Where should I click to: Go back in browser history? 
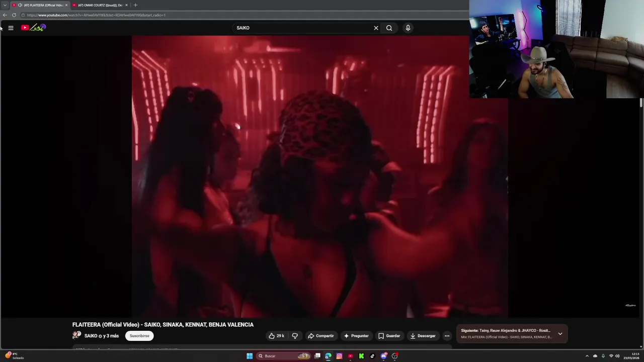pyautogui.click(x=5, y=15)
